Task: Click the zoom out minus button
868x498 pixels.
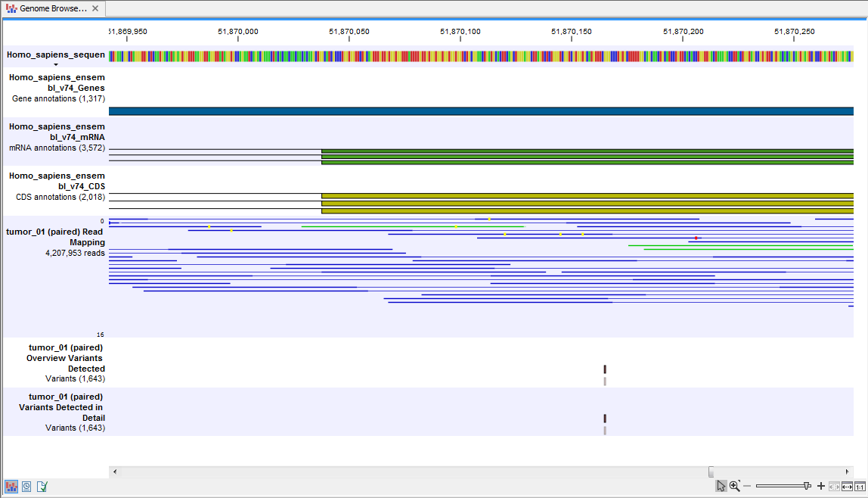Action: 747,485
